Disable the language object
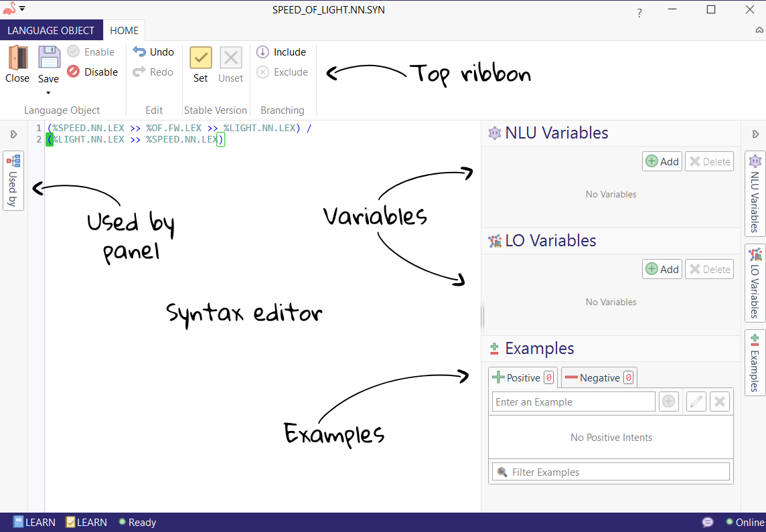 click(x=92, y=72)
